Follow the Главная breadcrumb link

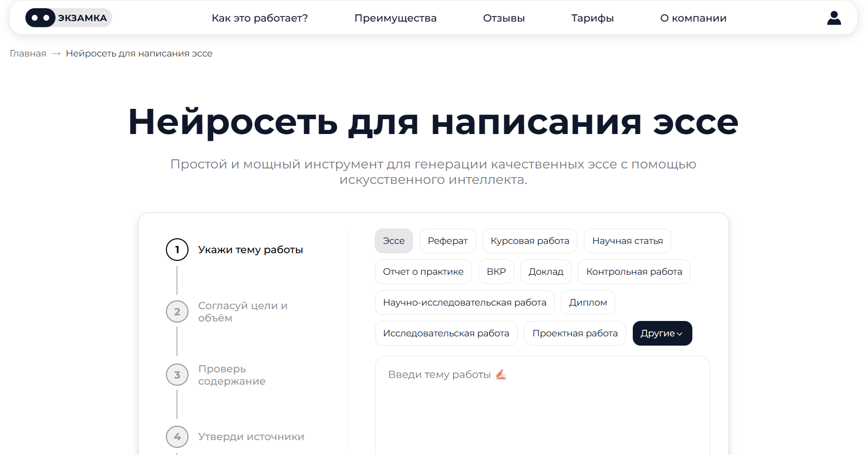click(28, 53)
